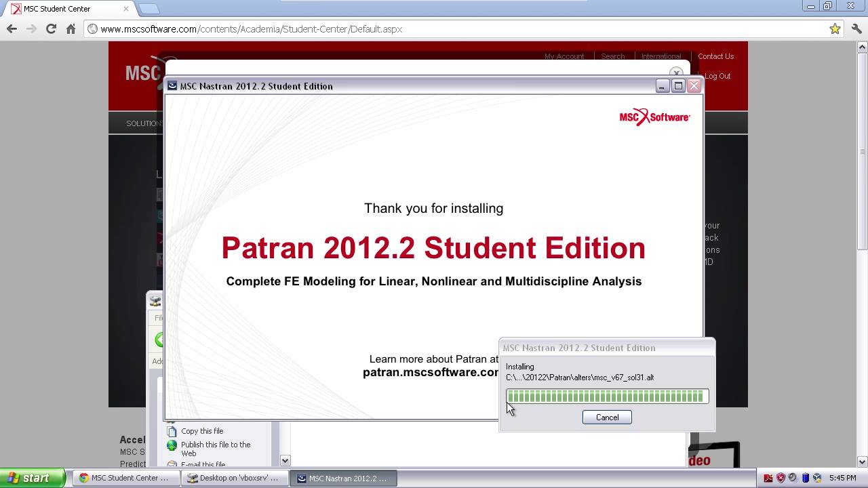Image resolution: width=868 pixels, height=488 pixels.
Task: Open the Solutions navigation menu item
Action: coord(144,123)
